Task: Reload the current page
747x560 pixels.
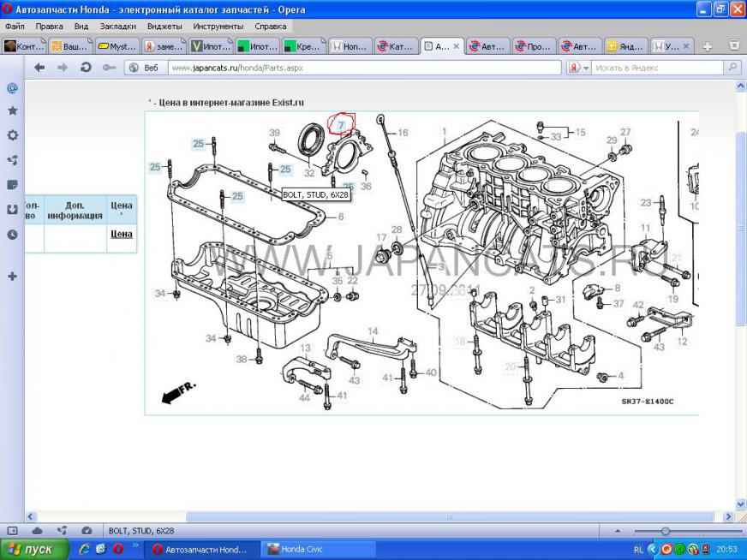Action: click(x=86, y=68)
